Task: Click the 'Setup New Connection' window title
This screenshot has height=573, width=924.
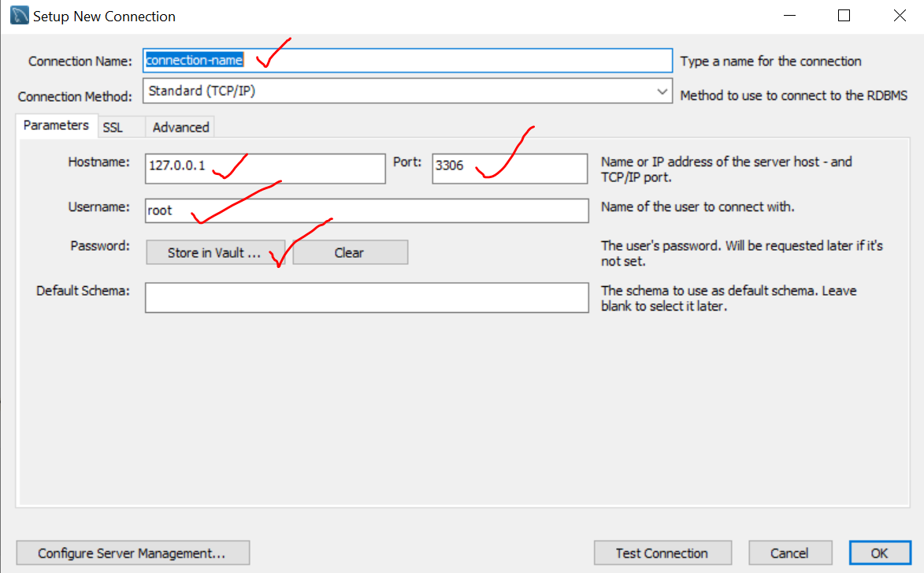Action: coord(104,17)
